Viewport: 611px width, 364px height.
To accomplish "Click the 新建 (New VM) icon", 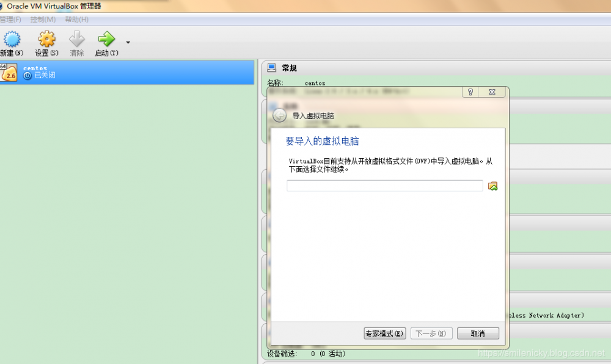I will [11, 39].
